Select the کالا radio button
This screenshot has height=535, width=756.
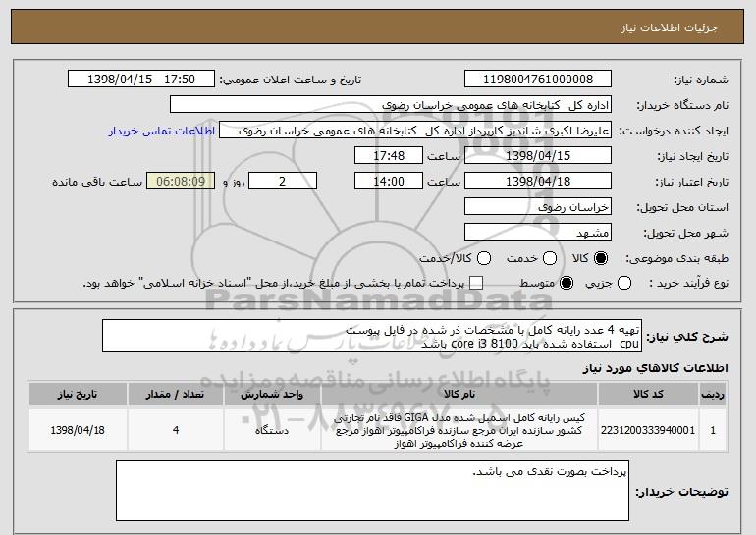coord(601,258)
